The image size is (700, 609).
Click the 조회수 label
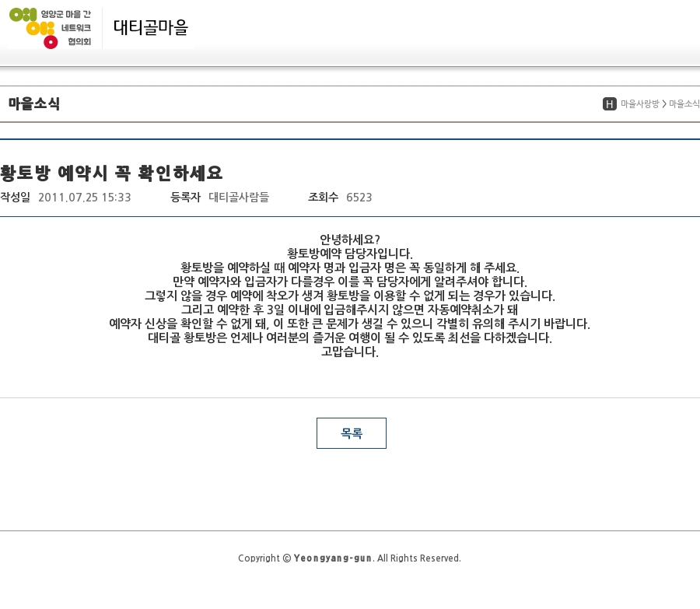[323, 198]
